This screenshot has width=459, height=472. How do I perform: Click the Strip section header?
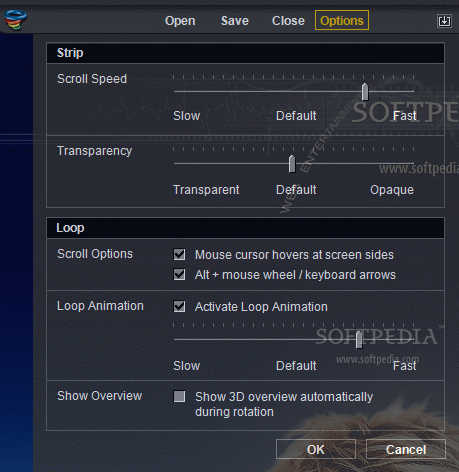[x=245, y=53]
